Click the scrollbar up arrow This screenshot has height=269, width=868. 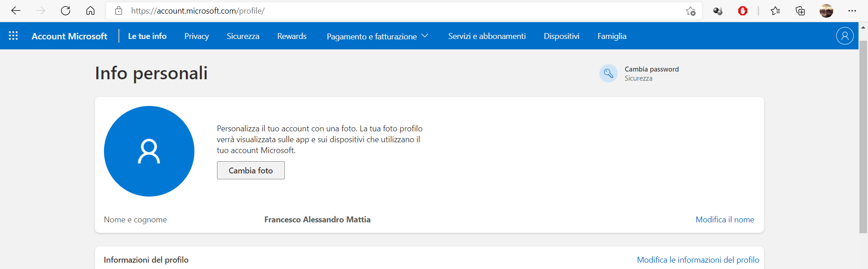(x=863, y=27)
